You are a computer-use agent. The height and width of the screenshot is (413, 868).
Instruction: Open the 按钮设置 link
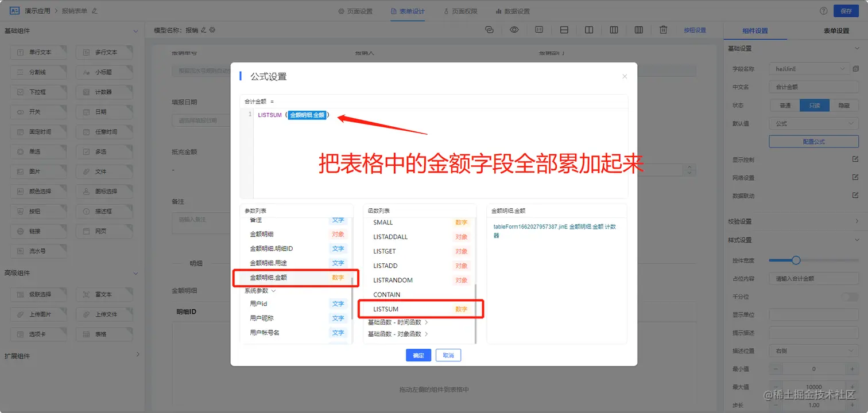(x=695, y=30)
